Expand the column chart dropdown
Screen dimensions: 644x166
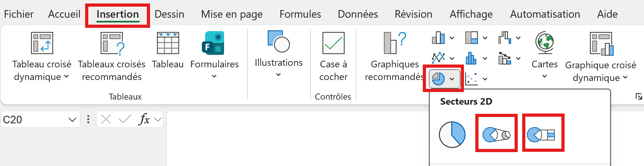[452, 38]
